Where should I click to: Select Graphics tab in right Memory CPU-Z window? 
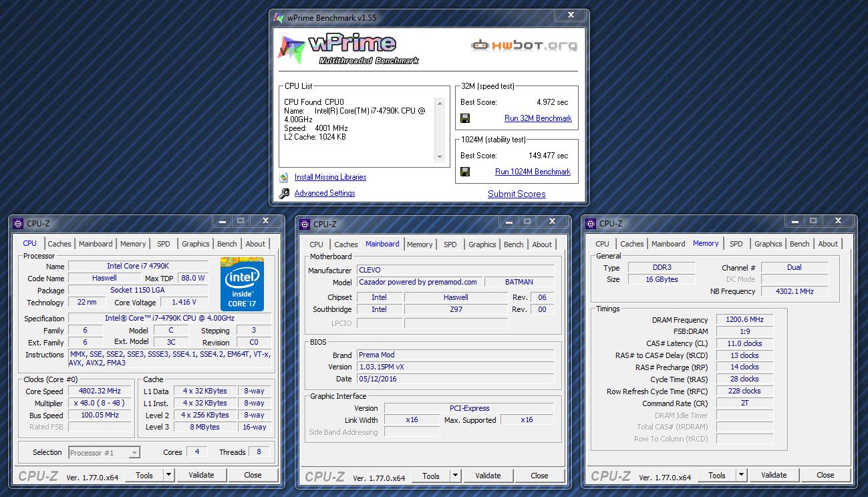click(x=768, y=244)
